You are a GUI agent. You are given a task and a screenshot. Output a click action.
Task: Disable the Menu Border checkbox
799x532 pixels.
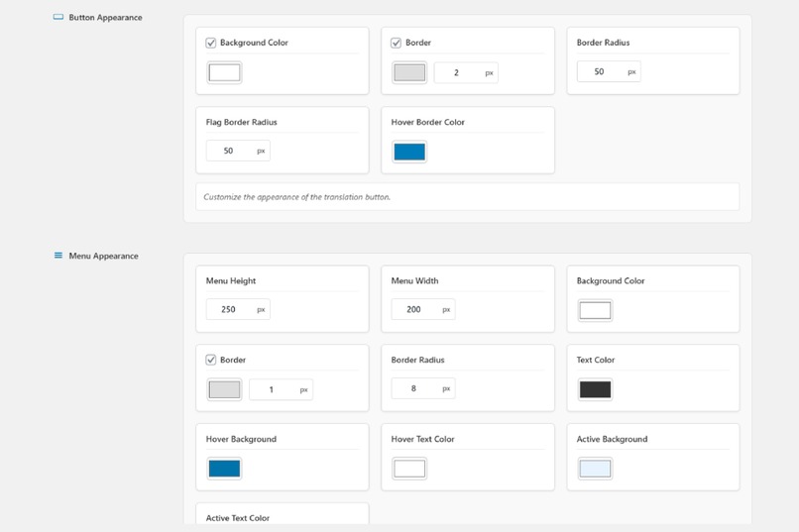211,360
